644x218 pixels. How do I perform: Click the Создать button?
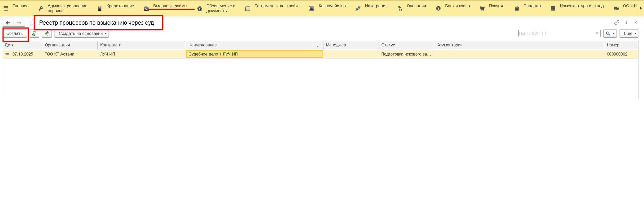tap(15, 34)
